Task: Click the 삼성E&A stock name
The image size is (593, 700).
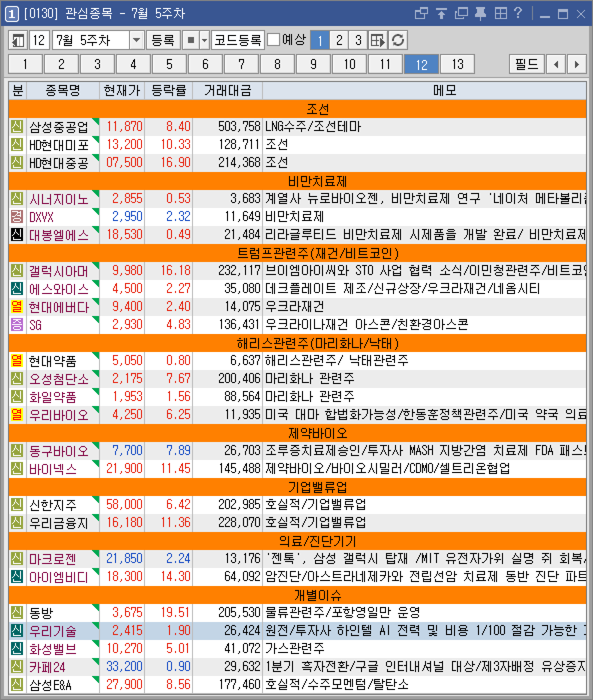Action: pyautogui.click(x=50, y=685)
